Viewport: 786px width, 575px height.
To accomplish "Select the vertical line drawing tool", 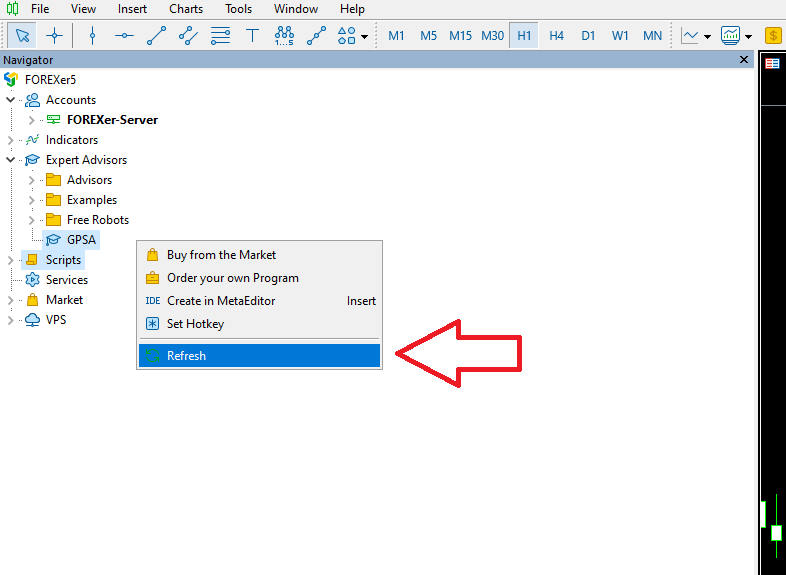I will [92, 36].
